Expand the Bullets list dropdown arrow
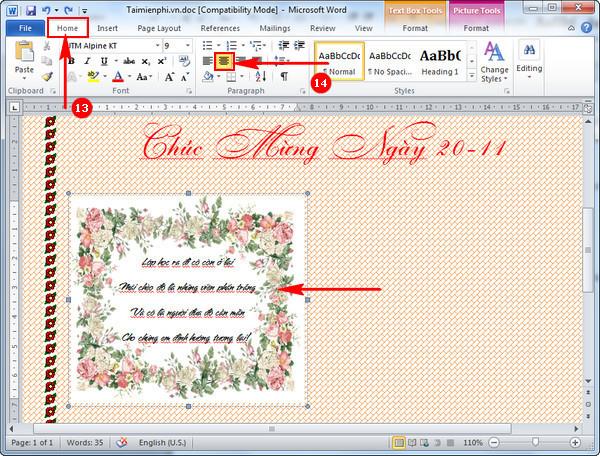 (x=218, y=46)
